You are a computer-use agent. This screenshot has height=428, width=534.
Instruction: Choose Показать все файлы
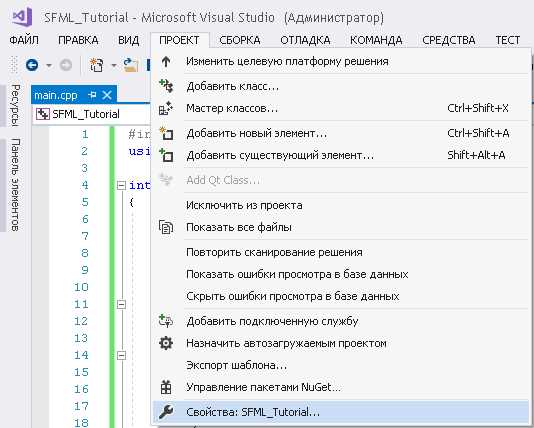[x=341, y=227]
